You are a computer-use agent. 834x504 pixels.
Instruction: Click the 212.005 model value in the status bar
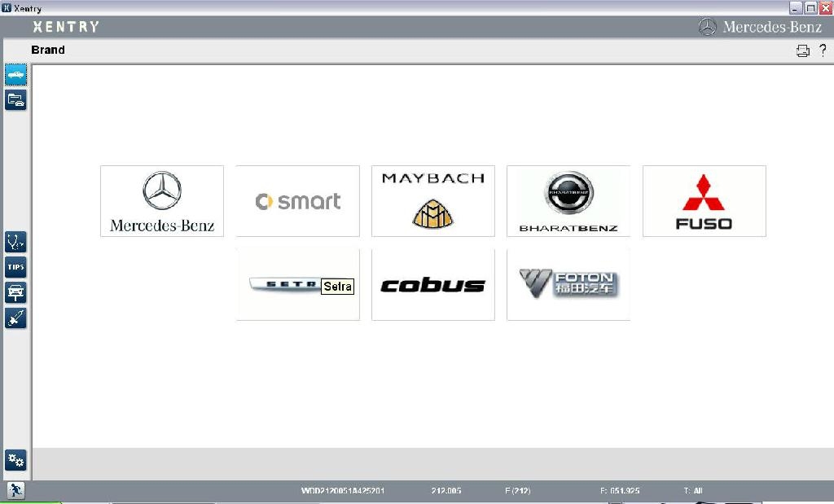(446, 491)
